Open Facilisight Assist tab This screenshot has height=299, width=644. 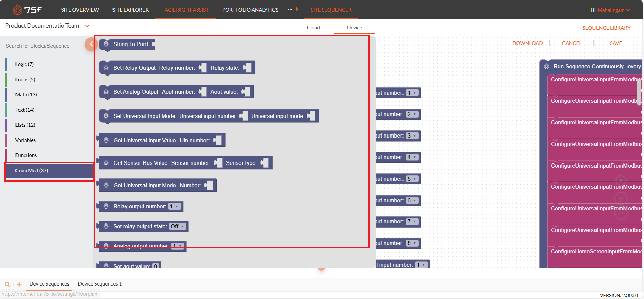(x=186, y=10)
